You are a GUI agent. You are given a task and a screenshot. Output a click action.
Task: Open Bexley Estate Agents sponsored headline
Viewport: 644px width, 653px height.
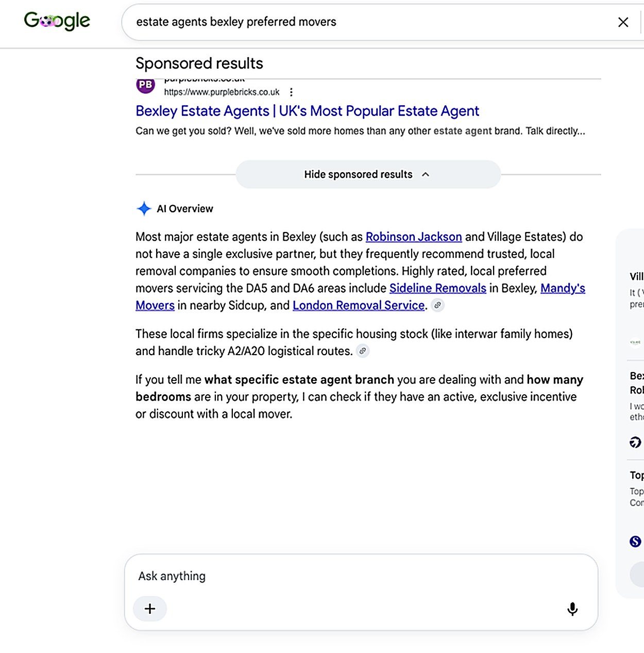click(x=307, y=111)
